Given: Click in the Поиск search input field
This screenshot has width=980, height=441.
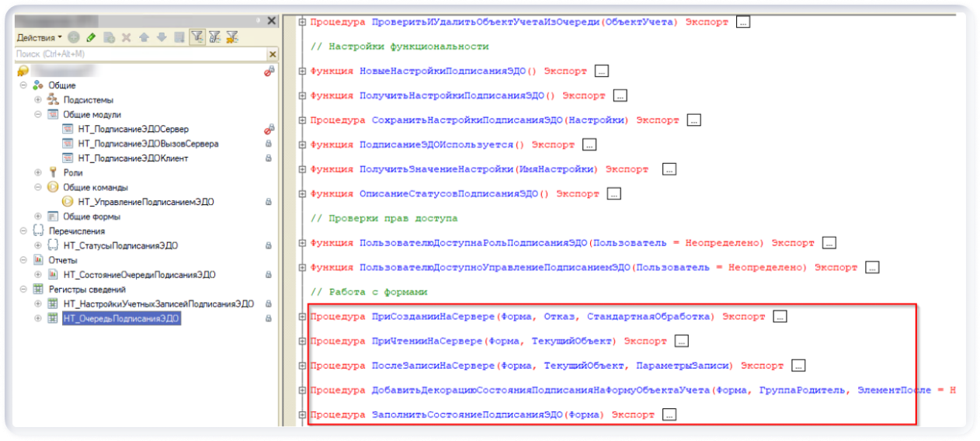Looking at the screenshot, I should coord(140,54).
